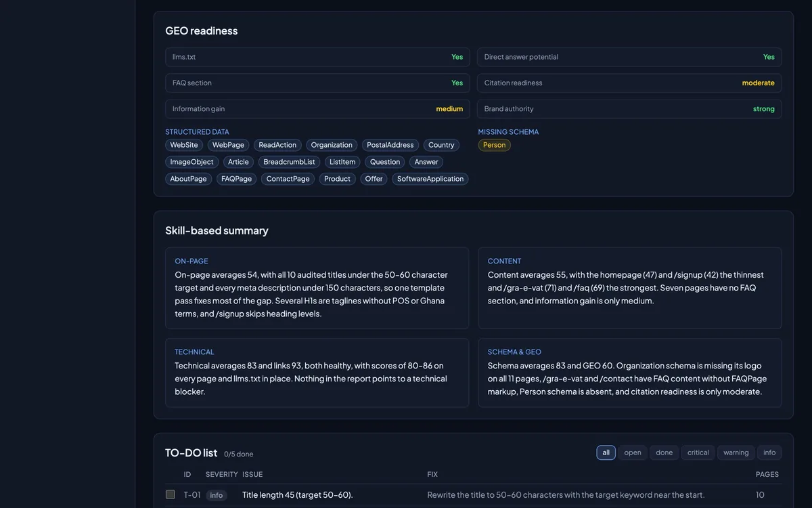Click the Offer schema tag
This screenshot has width=812, height=508.
pyautogui.click(x=374, y=179)
